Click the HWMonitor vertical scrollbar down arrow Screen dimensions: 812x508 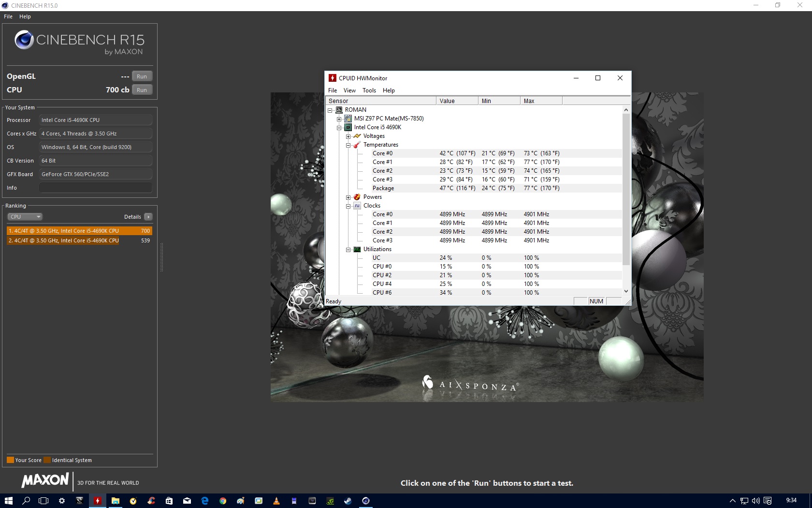[x=626, y=291]
